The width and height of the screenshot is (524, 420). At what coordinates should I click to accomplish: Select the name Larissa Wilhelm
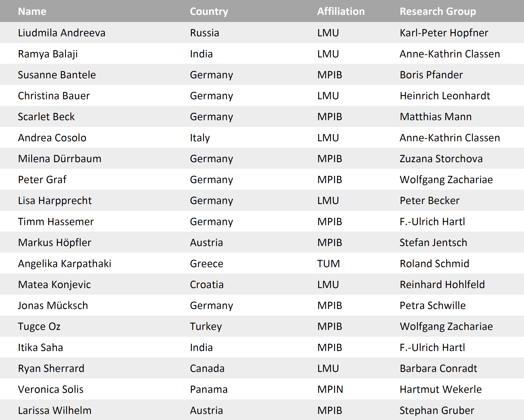point(55,410)
